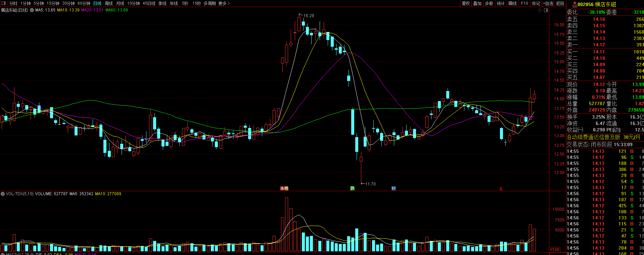
Task: Click the 叠加 overlay button
Action: click(477, 3)
